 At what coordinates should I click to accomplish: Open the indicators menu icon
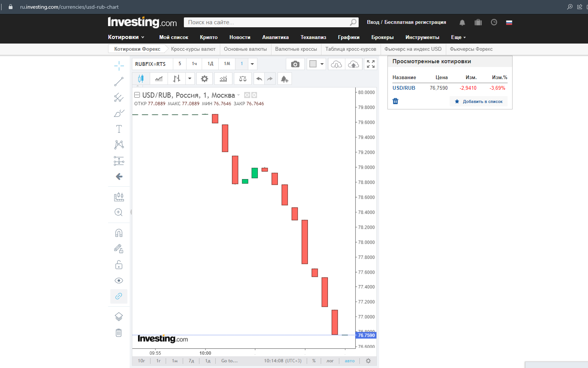(223, 79)
